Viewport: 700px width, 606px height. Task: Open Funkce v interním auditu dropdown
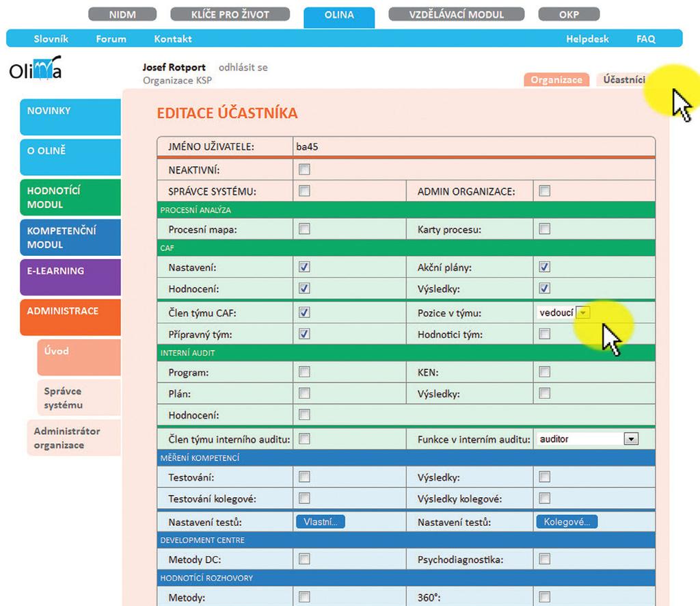(x=588, y=439)
